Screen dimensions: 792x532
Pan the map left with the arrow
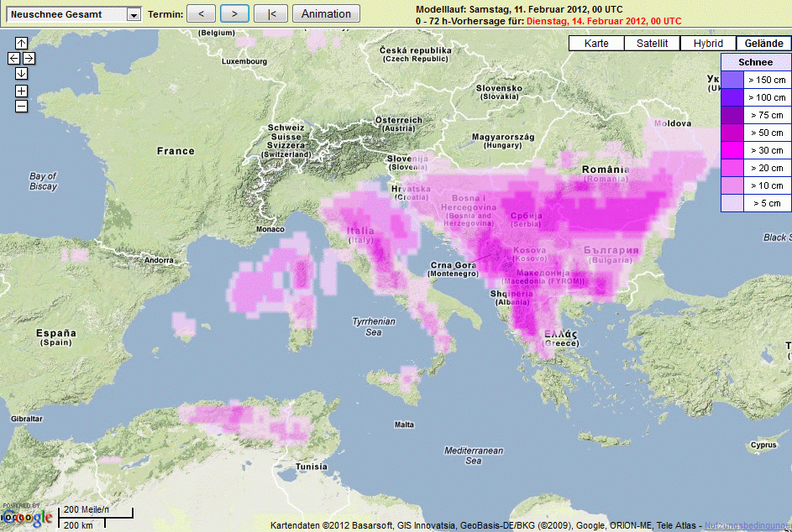click(13, 59)
